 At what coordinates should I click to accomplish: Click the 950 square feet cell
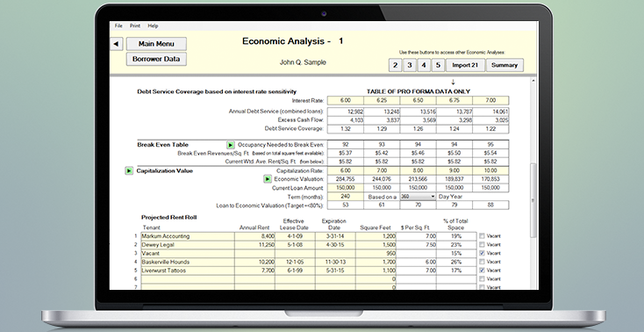[376, 254]
